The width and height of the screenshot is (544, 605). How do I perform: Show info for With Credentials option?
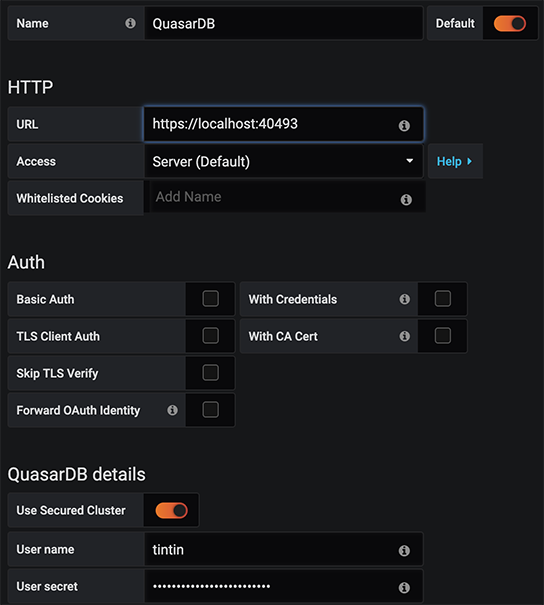pos(404,299)
